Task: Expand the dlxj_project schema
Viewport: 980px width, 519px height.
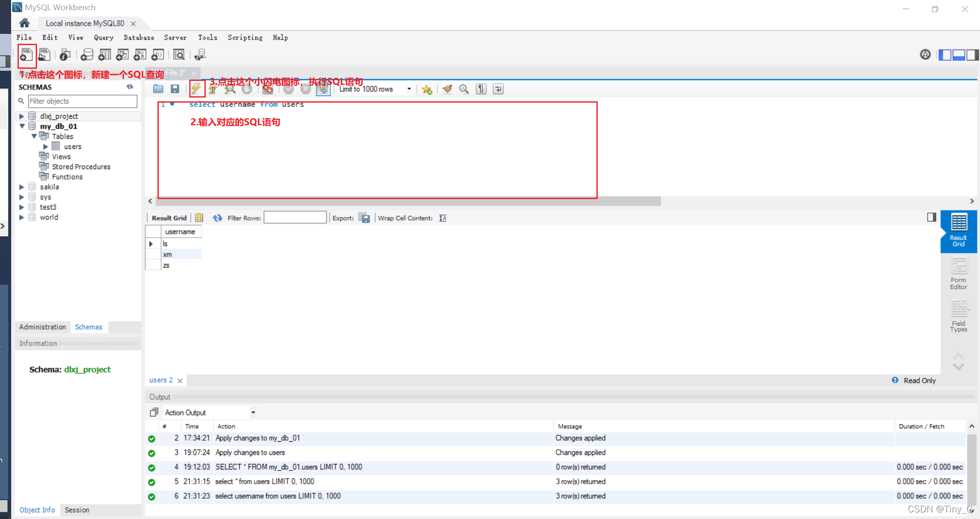Action: tap(22, 116)
